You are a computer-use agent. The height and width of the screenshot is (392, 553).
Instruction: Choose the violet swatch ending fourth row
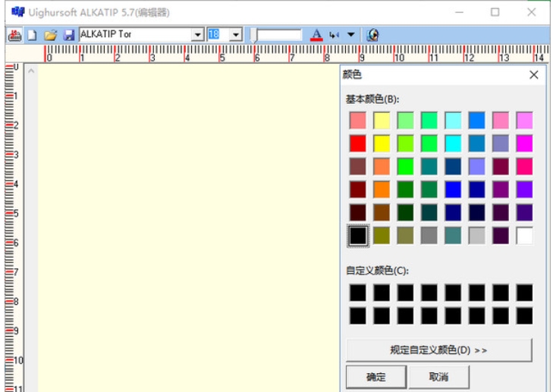click(x=524, y=190)
